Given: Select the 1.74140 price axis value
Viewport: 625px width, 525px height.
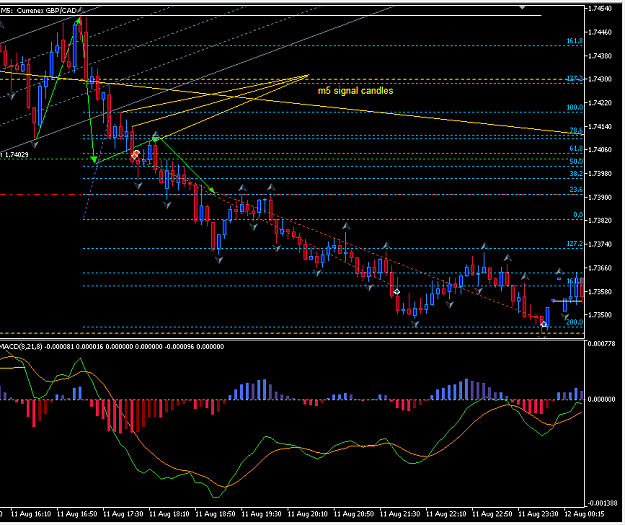Looking at the screenshot, I should [600, 126].
